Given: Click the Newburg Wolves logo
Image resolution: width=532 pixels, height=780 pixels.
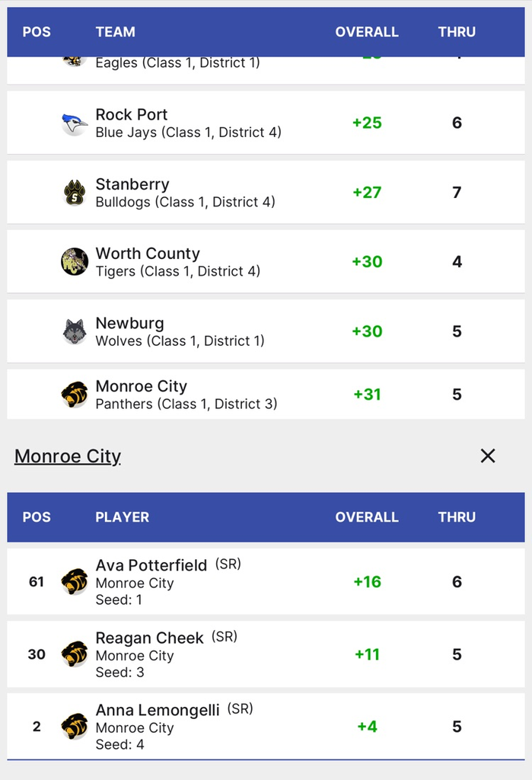Looking at the screenshot, I should coord(75,331).
